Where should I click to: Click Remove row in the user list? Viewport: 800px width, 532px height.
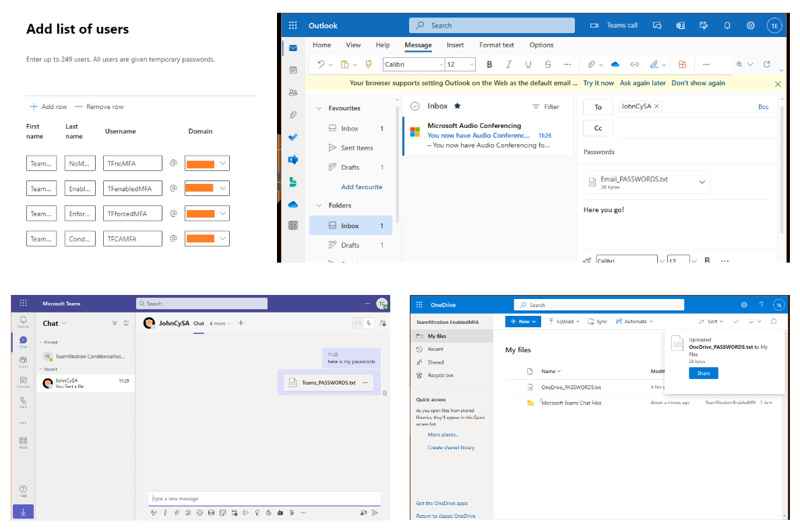pos(100,106)
